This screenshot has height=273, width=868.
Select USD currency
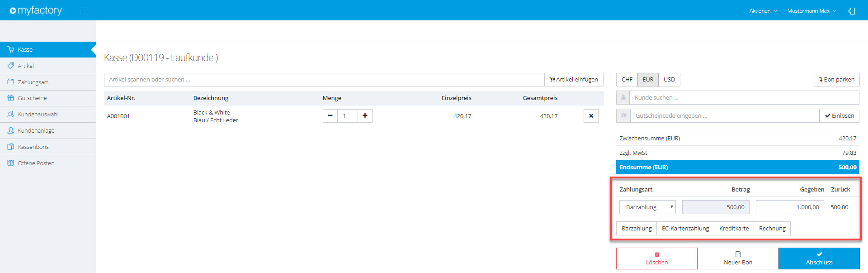click(x=669, y=80)
